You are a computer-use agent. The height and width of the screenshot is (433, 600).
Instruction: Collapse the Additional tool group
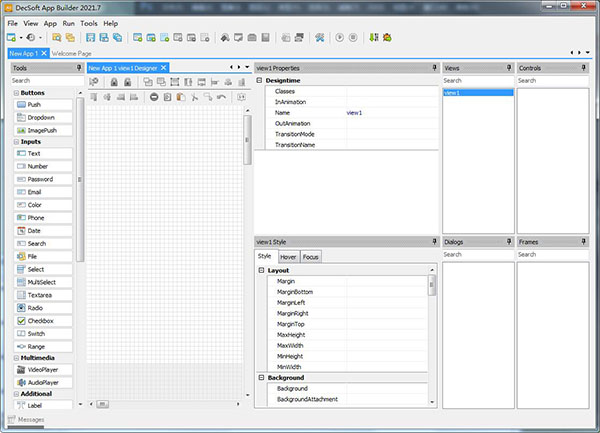(16, 394)
